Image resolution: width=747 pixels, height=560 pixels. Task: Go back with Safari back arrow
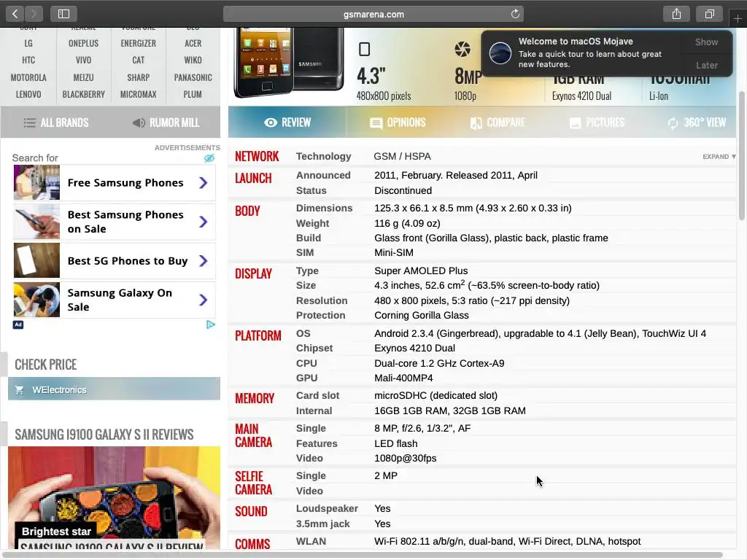point(15,14)
